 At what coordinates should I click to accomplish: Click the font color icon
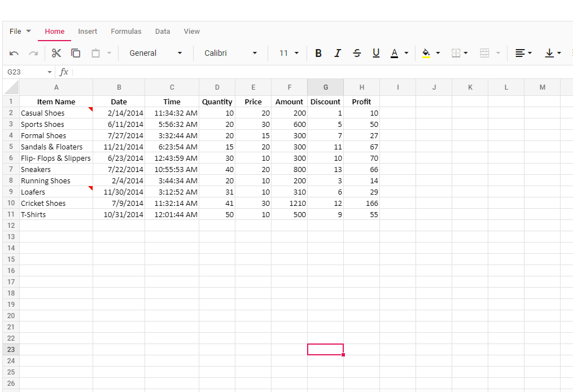[395, 53]
